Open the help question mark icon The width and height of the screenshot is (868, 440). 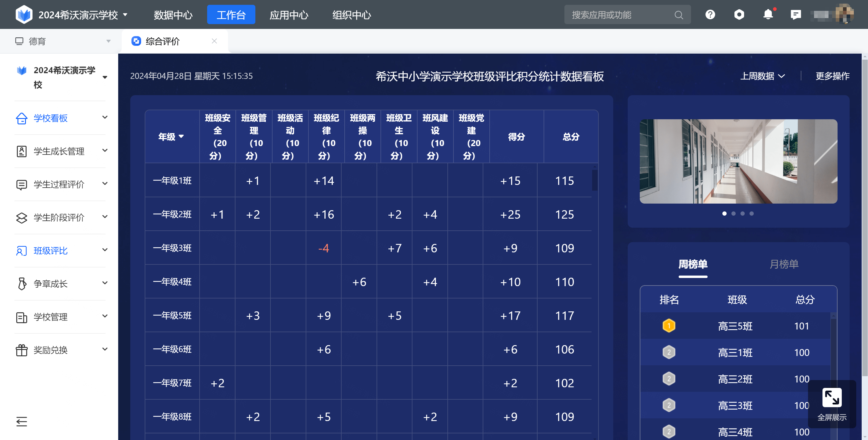[x=710, y=14]
